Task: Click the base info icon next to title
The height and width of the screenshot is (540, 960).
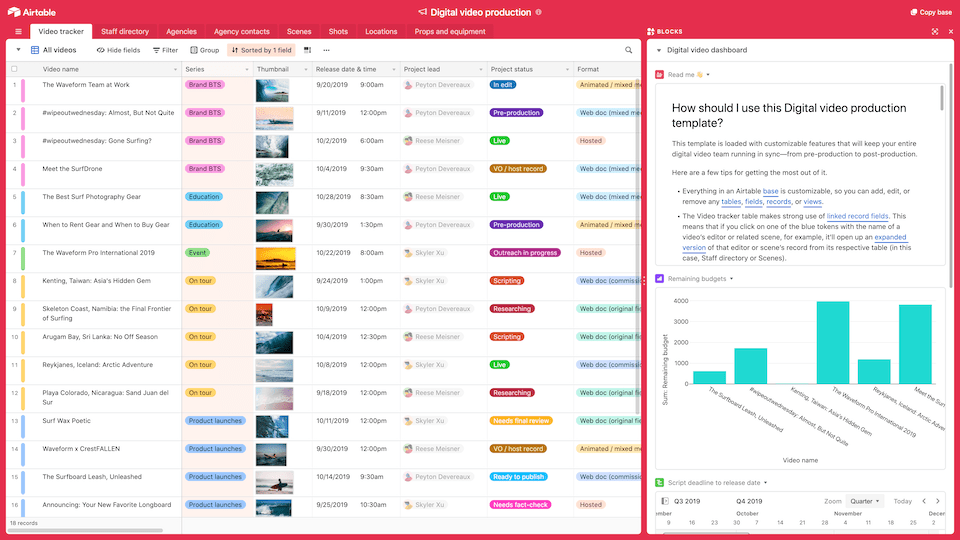Action: click(x=539, y=12)
